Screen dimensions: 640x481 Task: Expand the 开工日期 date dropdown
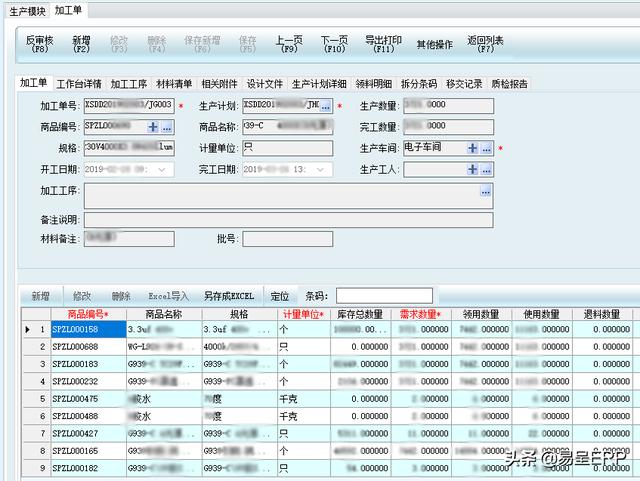coord(167,170)
